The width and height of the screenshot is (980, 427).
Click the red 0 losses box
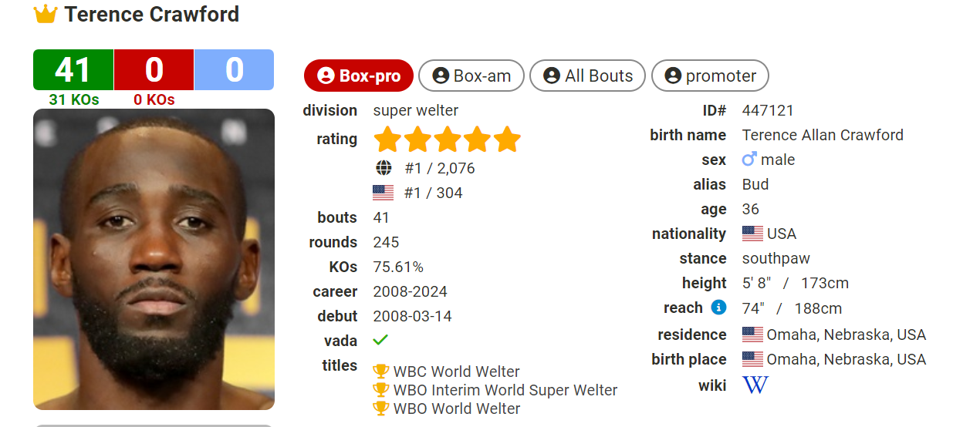click(154, 70)
